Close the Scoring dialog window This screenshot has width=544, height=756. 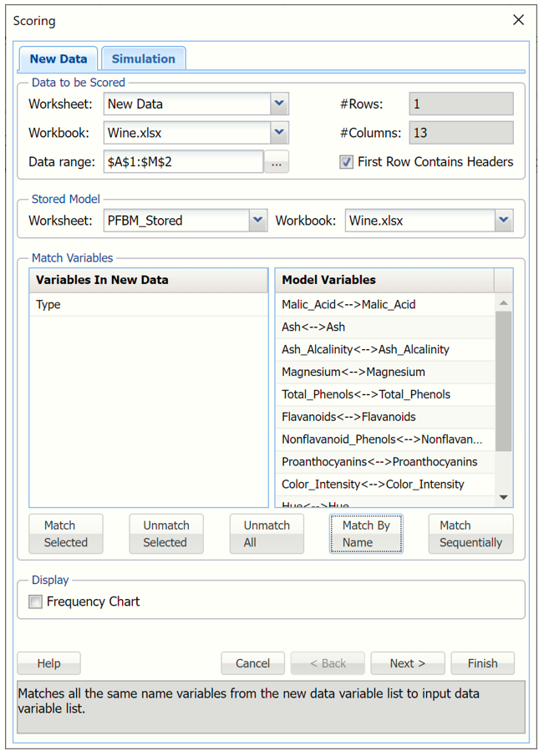pos(518,20)
